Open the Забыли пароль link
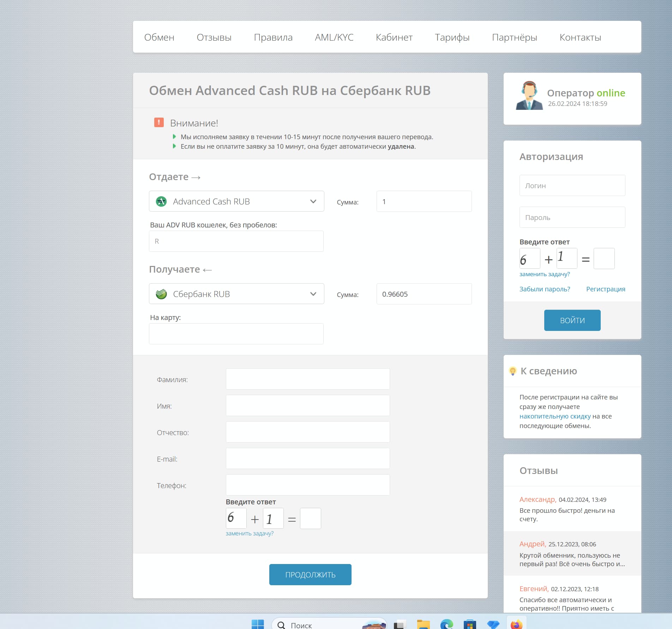Screen dimensions: 672x629 pyautogui.click(x=545, y=289)
